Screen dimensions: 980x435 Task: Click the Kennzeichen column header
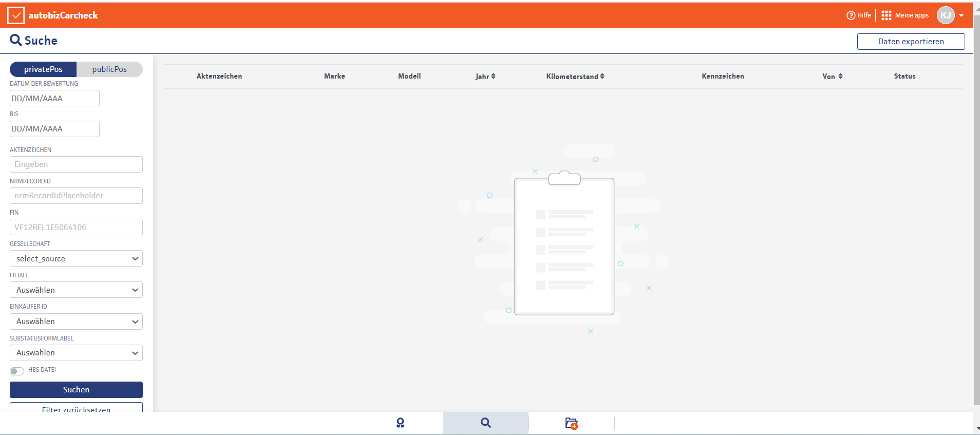click(x=723, y=77)
